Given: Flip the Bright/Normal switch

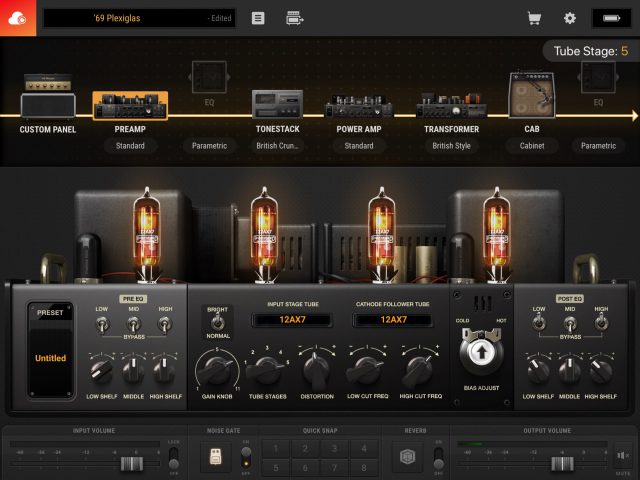Looking at the screenshot, I should coord(218,322).
